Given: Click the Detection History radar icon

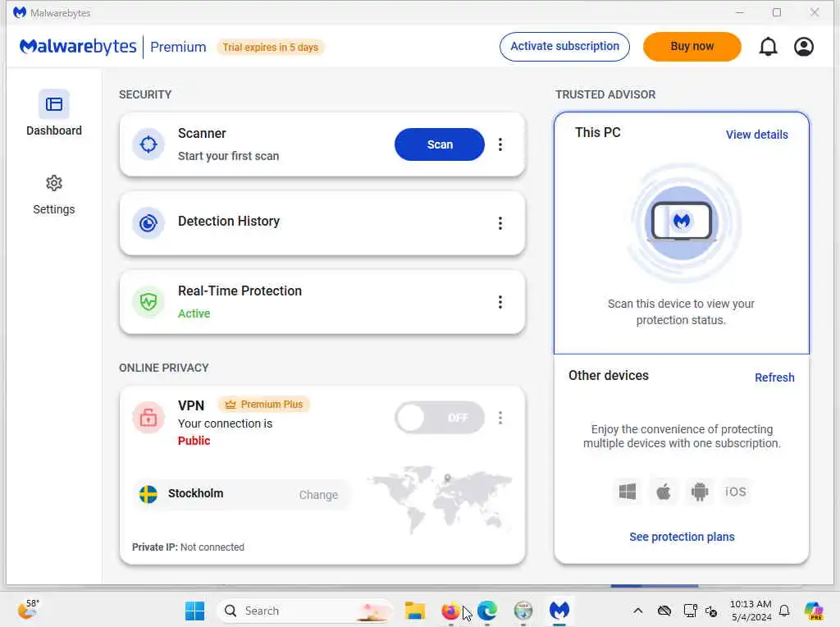Looking at the screenshot, I should [148, 223].
